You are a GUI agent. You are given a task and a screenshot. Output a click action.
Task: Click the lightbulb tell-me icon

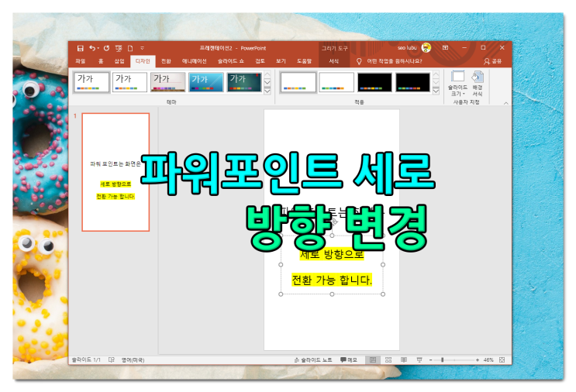click(359, 61)
